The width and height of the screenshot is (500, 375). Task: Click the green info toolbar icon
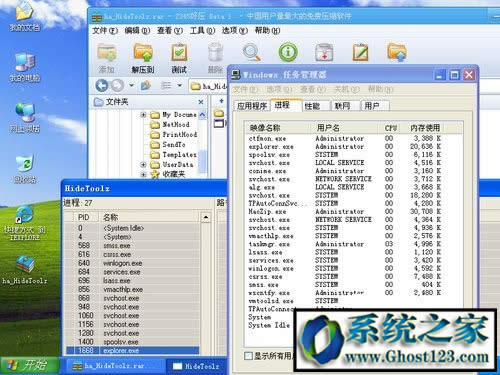pyautogui.click(x=288, y=52)
